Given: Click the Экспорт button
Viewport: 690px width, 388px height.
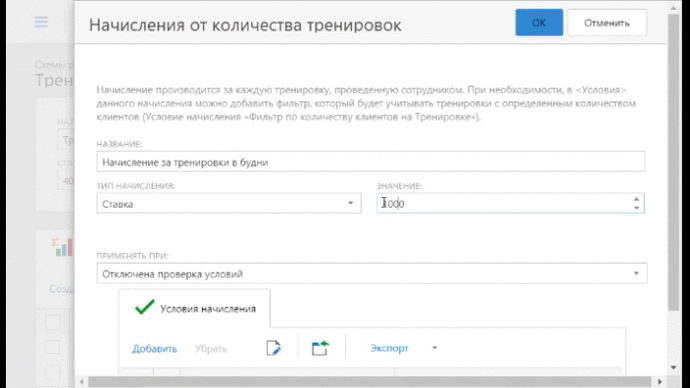Looking at the screenshot, I should (389, 348).
